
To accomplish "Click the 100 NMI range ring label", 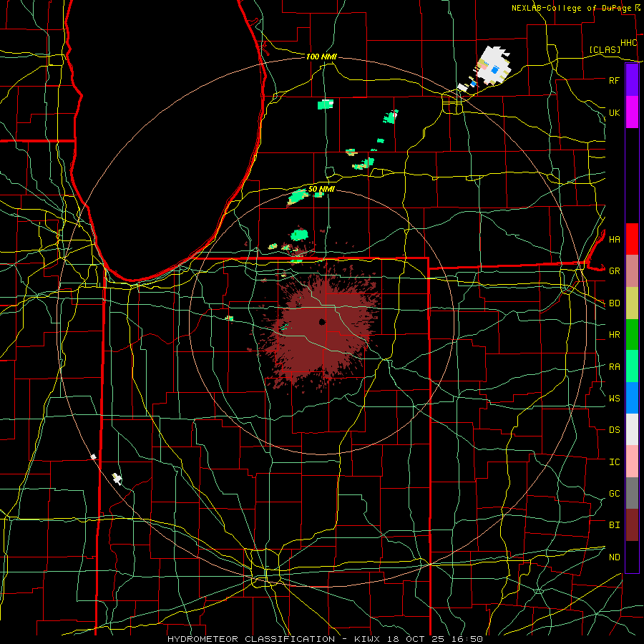I will tap(321, 57).
